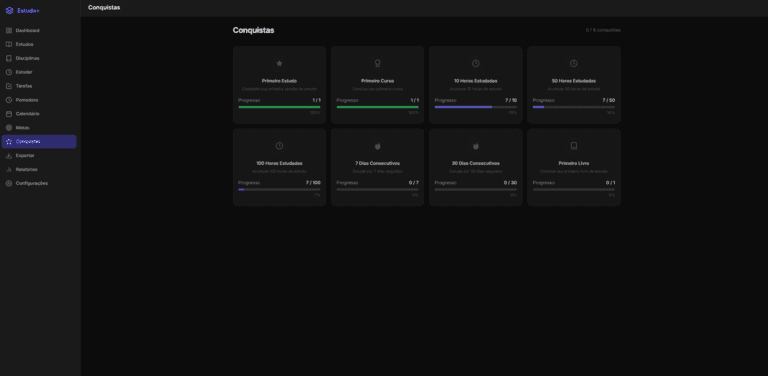768x376 pixels.
Task: Click the Estuda+ logo icon
Action: (9, 10)
